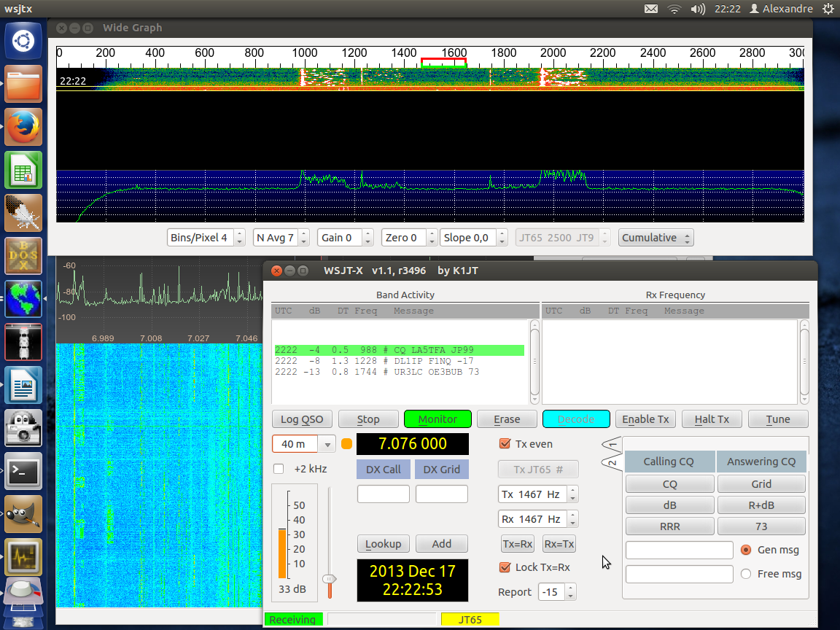The height and width of the screenshot is (630, 840).
Task: Open the satellite tracking launcher icon
Action: click(x=23, y=342)
